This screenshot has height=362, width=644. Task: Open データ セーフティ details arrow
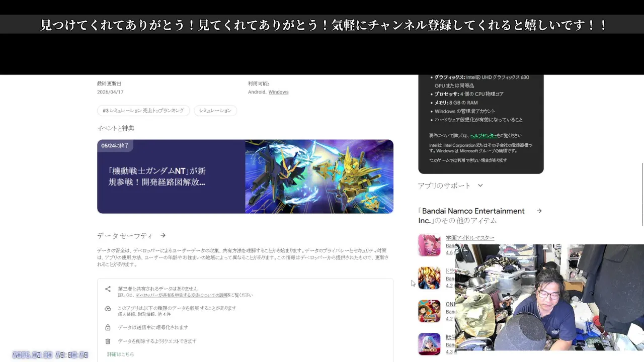[x=163, y=235]
